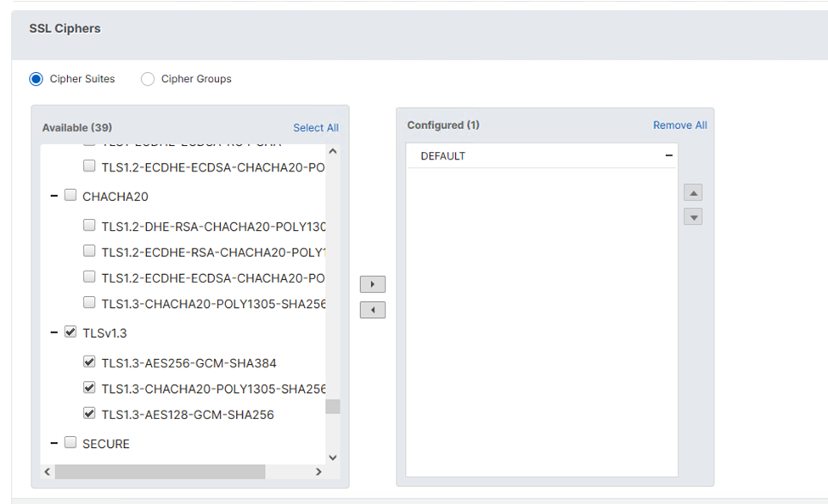The width and height of the screenshot is (828, 504).
Task: Collapse the CHACHA20 cipher group
Action: pos(54,196)
